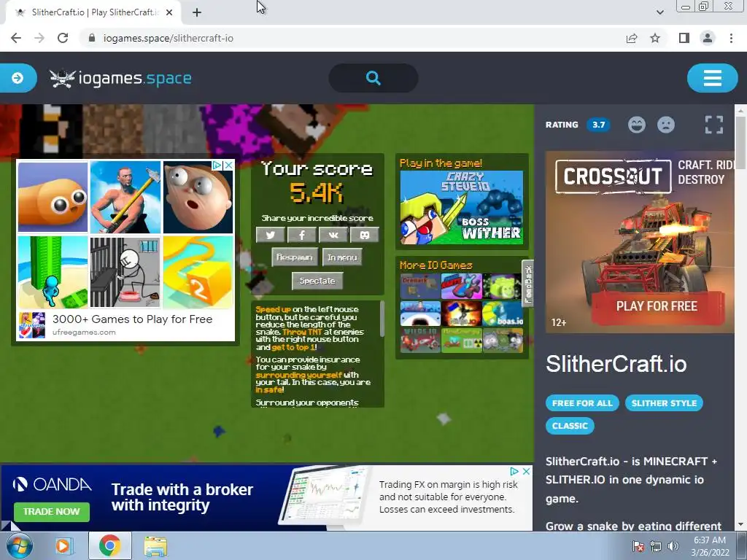The width and height of the screenshot is (747, 560).
Task: Bookmark this page with star icon
Action: pyautogui.click(x=655, y=38)
